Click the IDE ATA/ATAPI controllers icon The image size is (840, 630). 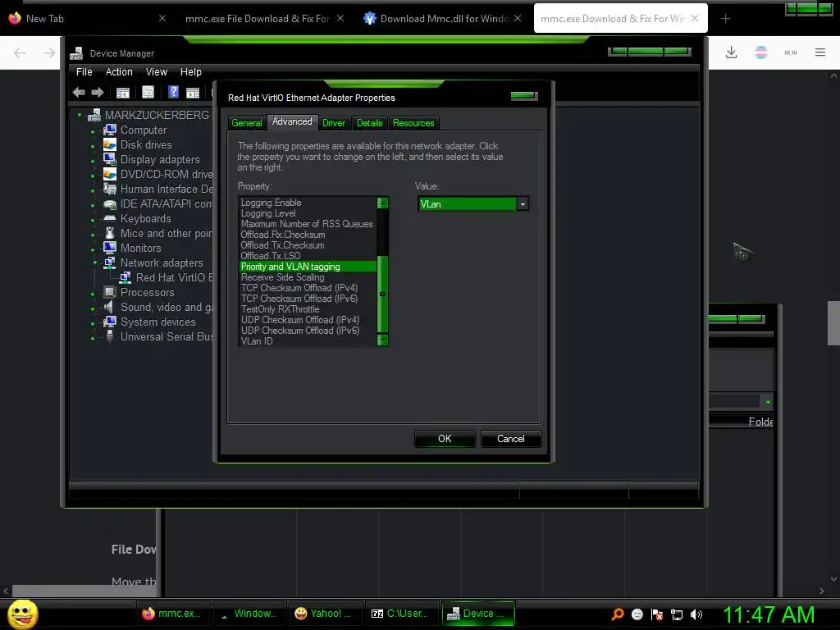pyautogui.click(x=110, y=204)
